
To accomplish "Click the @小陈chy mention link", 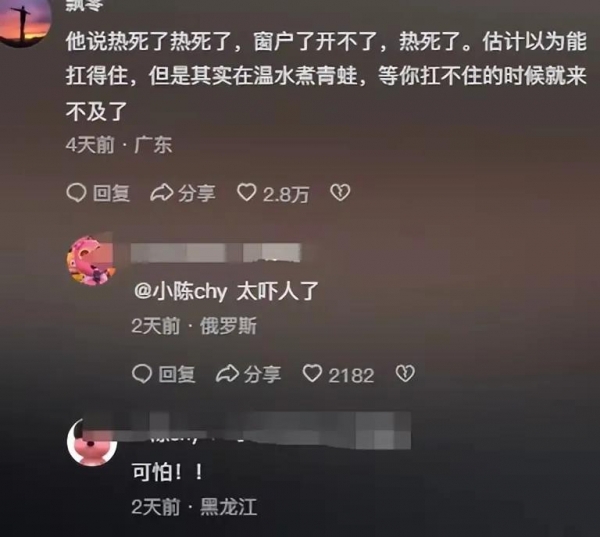I will 181,292.
